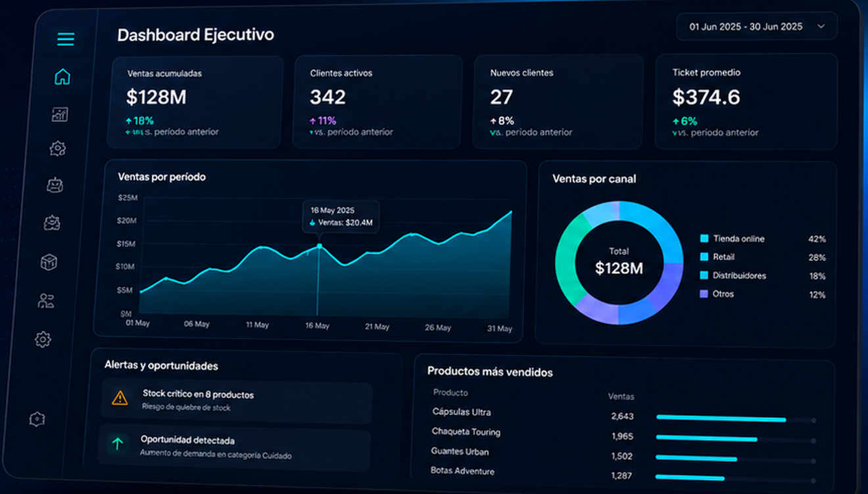Viewport: 868px width, 494px height.
Task: Open the settings gear above the sidebar gap
Action: tap(43, 339)
